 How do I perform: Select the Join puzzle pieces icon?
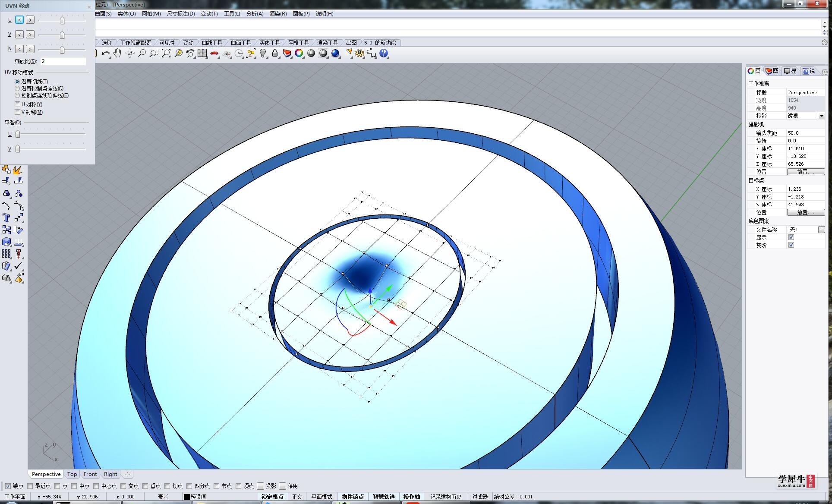pyautogui.click(x=6, y=170)
